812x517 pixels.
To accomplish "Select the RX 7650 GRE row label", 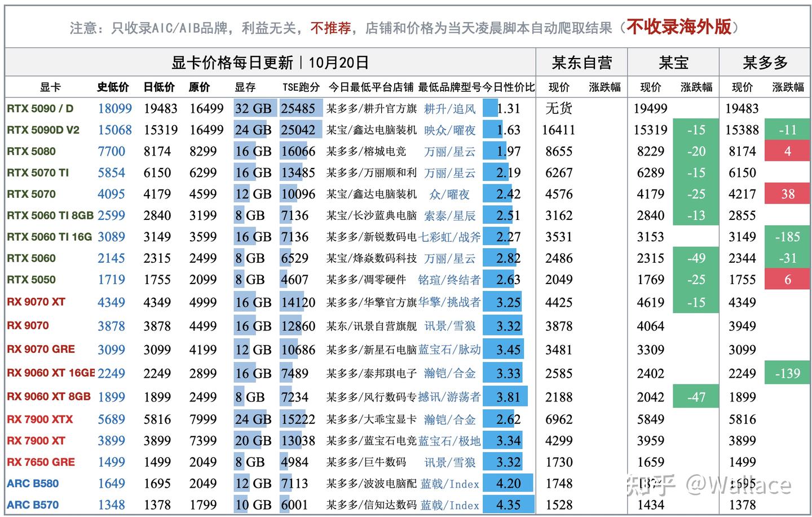I will pos(41,462).
